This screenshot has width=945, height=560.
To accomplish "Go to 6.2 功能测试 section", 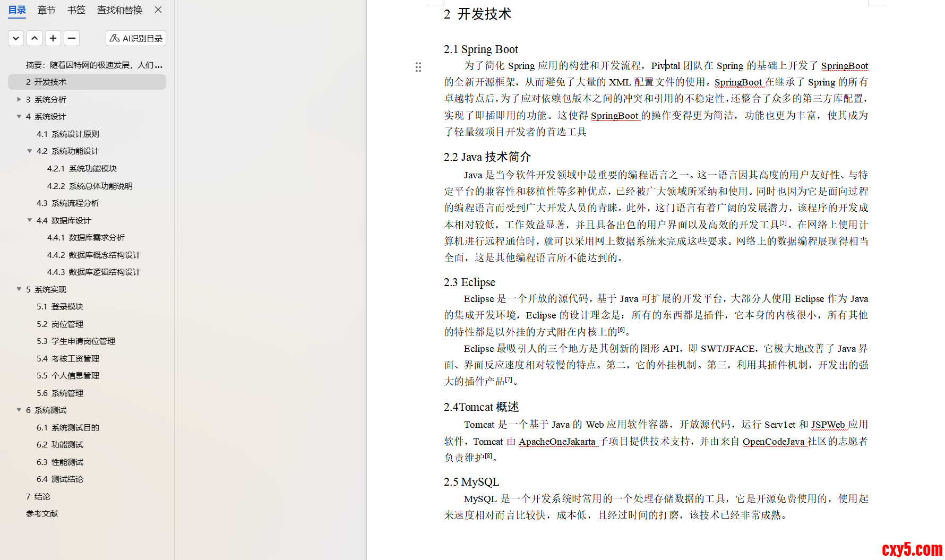I will click(60, 444).
